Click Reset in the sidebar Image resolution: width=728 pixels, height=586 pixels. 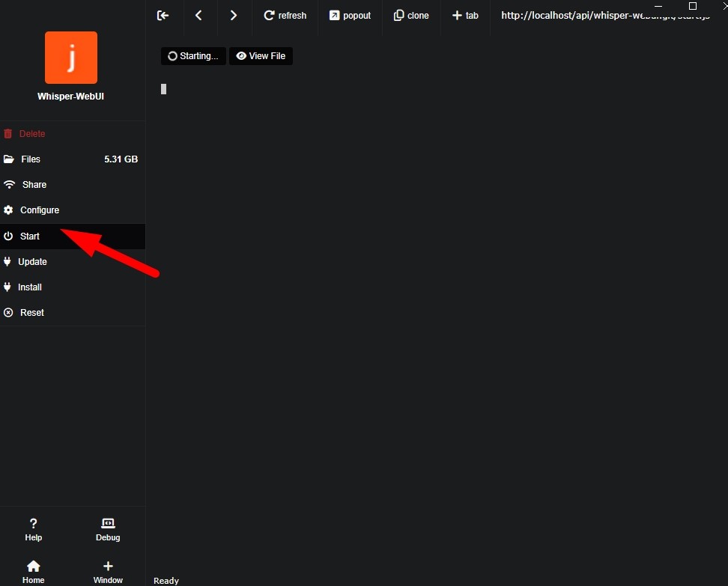click(x=73, y=313)
